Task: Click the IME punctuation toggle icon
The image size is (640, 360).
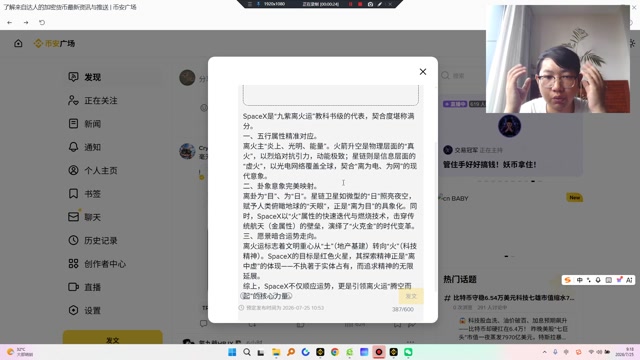Action: (x=589, y=280)
